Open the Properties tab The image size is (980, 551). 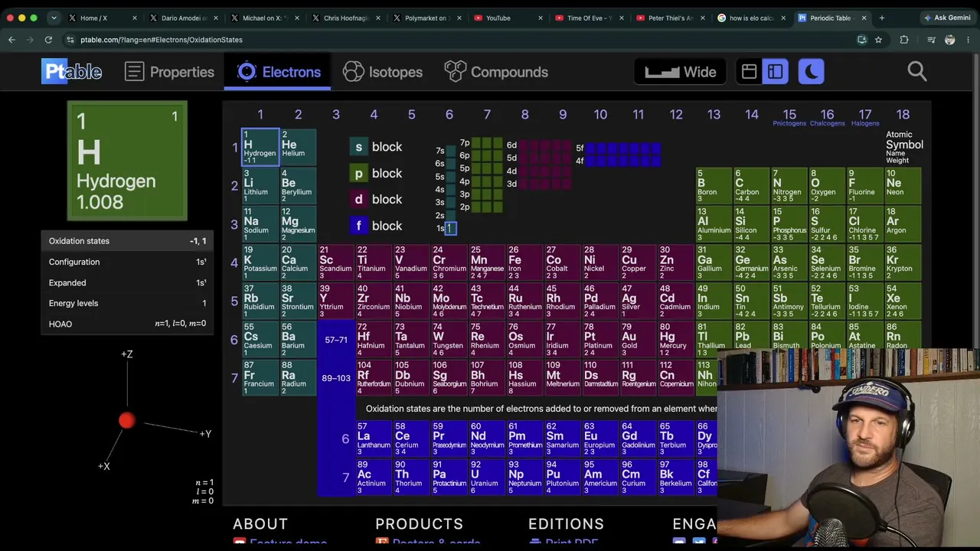click(170, 72)
